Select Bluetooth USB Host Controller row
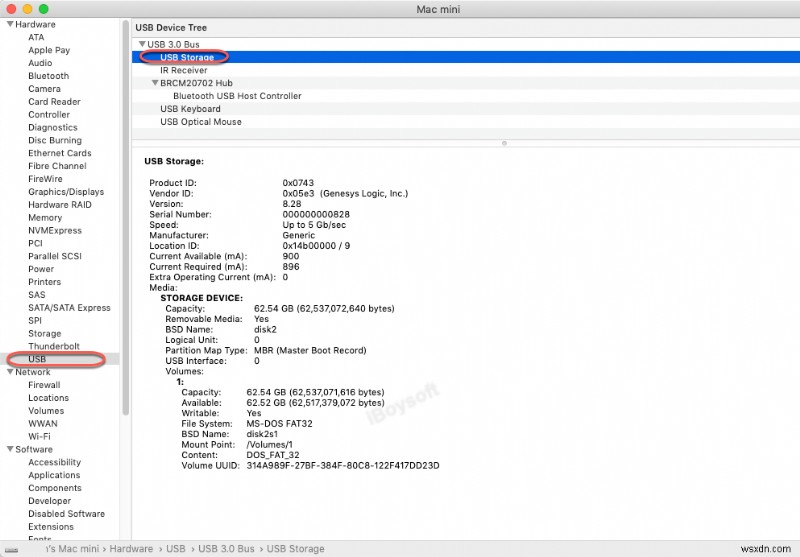This screenshot has height=557, width=800. click(x=466, y=95)
